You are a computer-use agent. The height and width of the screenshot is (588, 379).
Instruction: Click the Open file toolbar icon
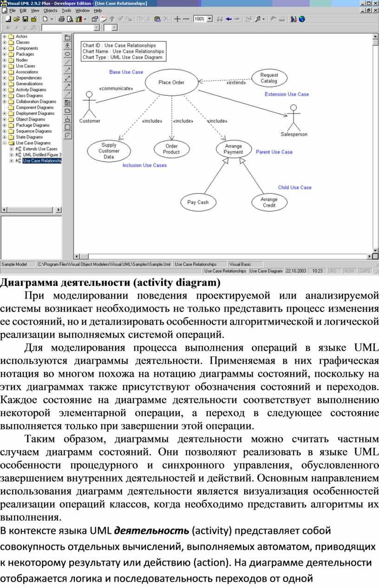(x=17, y=20)
